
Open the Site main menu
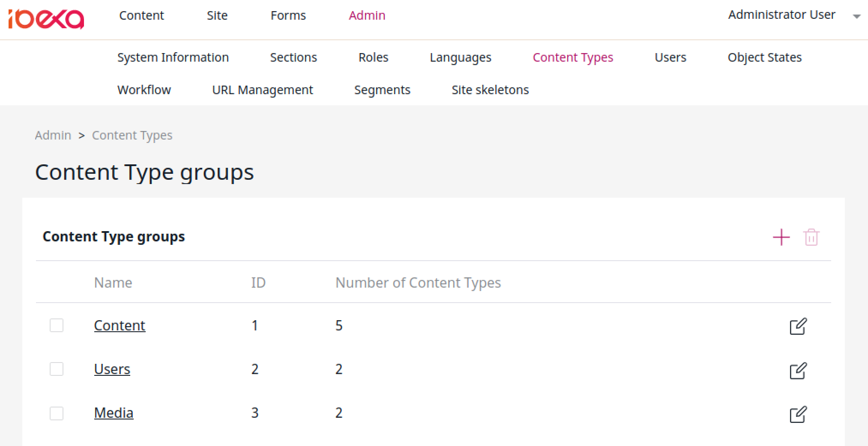click(x=217, y=15)
